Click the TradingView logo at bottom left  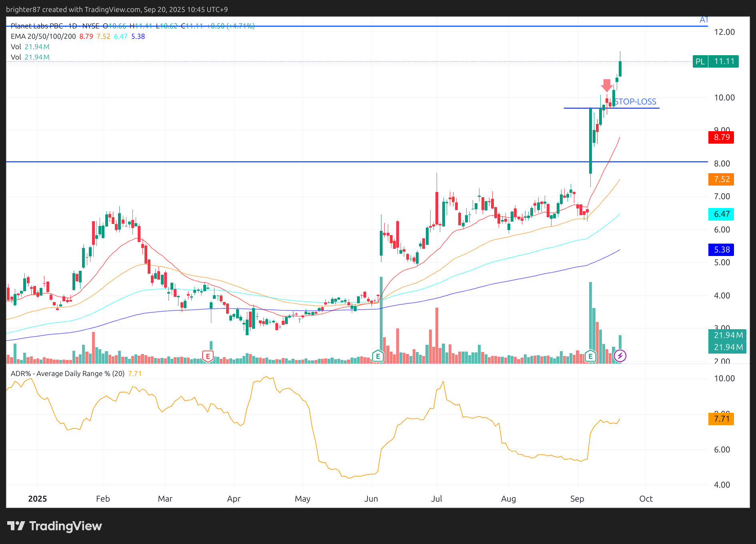[x=54, y=526]
